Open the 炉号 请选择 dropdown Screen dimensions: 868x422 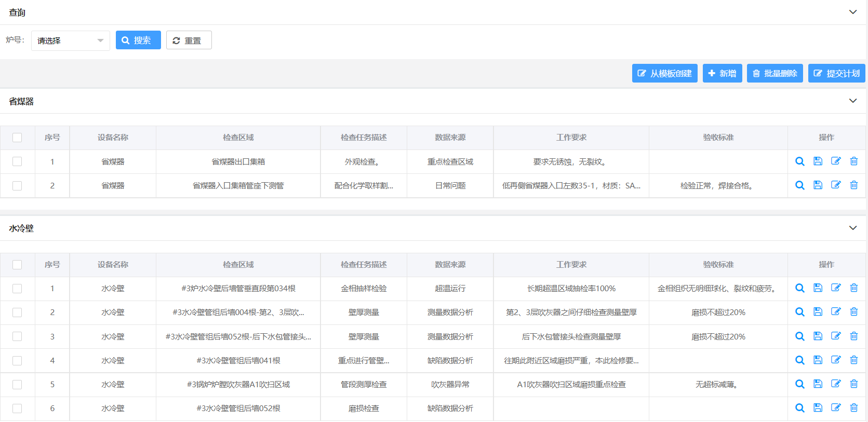71,40
